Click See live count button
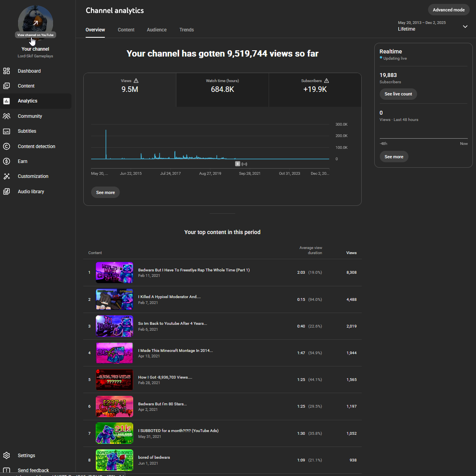This screenshot has height=476, width=476. click(398, 94)
